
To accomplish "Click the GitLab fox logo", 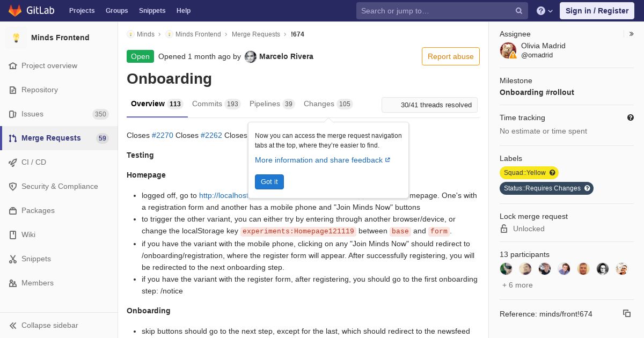I will pyautogui.click(x=14, y=10).
